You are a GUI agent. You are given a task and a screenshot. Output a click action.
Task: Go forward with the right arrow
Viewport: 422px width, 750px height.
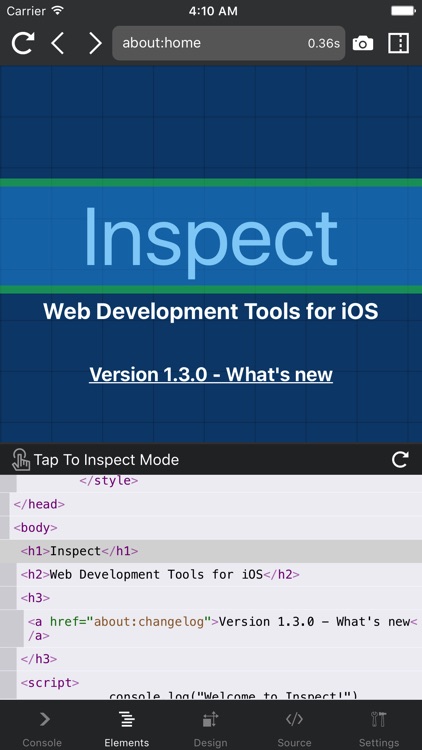(95, 43)
